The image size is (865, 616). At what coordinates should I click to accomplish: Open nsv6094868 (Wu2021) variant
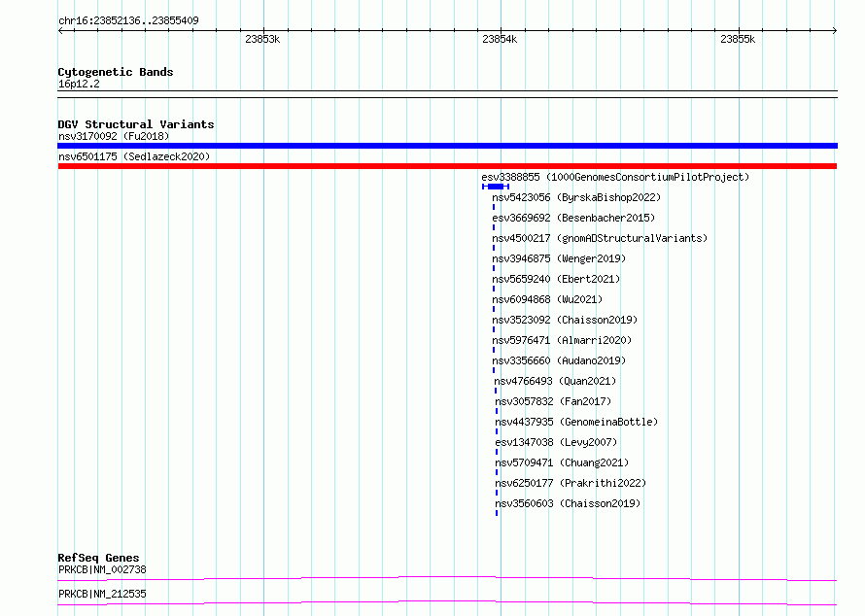547,299
